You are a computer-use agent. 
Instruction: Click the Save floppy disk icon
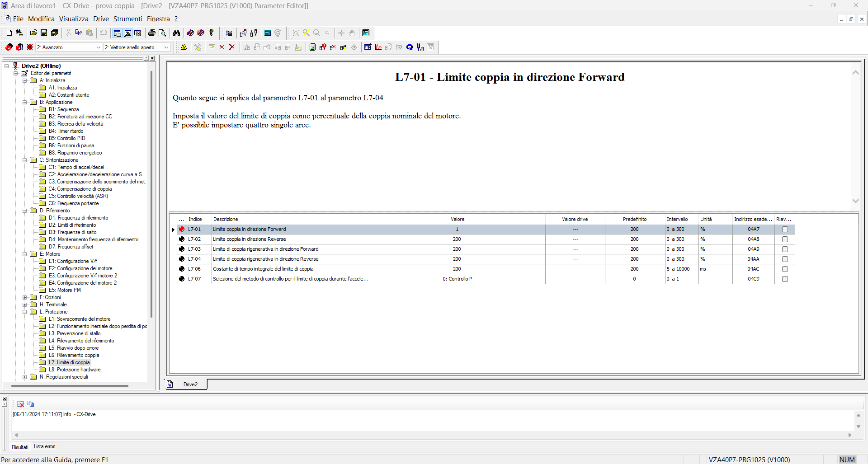[x=44, y=33]
